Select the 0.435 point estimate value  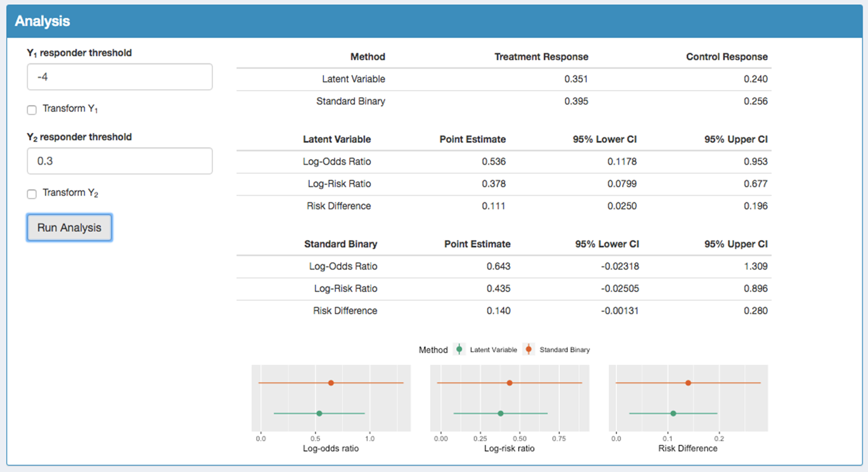pos(499,288)
